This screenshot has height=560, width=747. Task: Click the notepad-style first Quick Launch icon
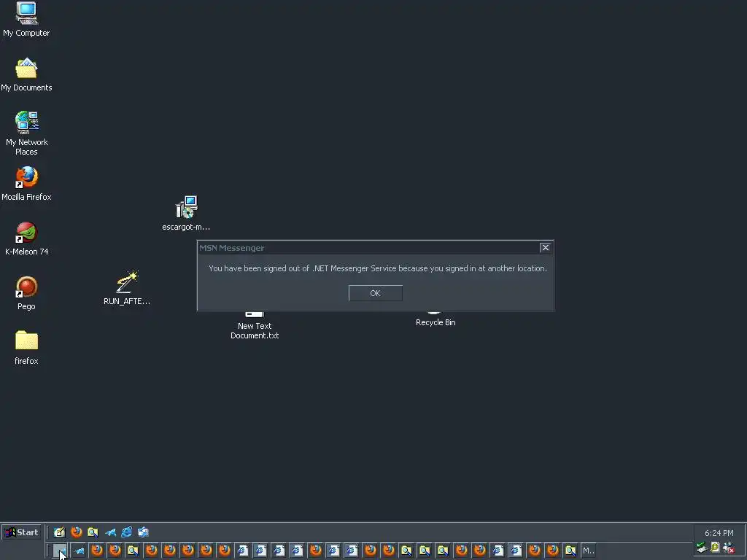[60, 532]
